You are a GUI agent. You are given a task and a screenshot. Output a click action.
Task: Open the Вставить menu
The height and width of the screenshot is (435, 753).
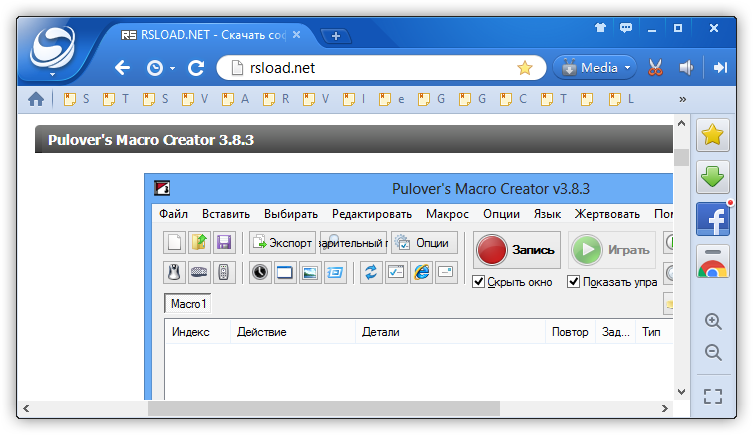coord(226,214)
